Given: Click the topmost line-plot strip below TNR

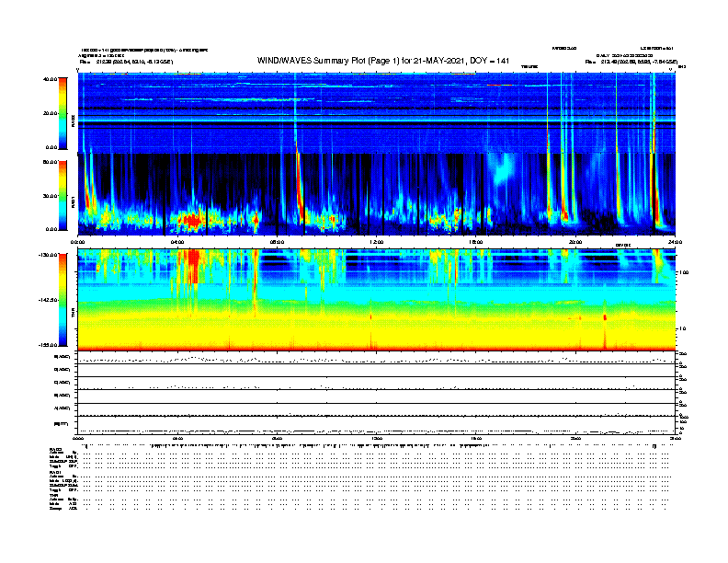Looking at the screenshot, I should coord(376,358).
